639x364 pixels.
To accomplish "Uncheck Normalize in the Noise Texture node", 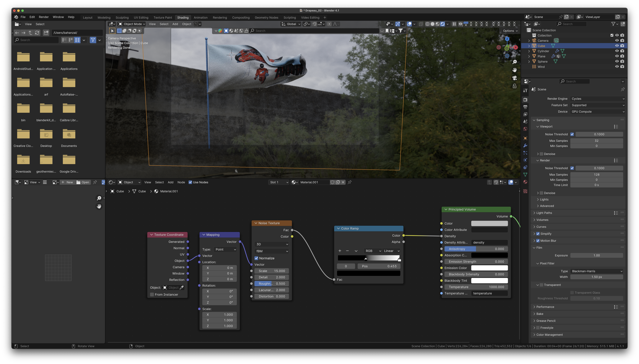I will point(256,258).
